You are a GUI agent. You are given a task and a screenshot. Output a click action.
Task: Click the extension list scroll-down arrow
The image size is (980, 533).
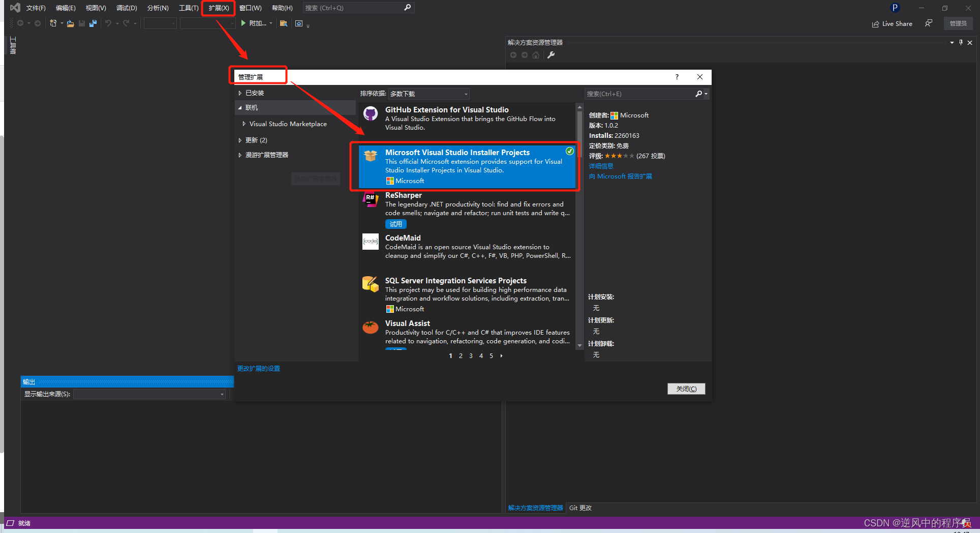(x=579, y=346)
